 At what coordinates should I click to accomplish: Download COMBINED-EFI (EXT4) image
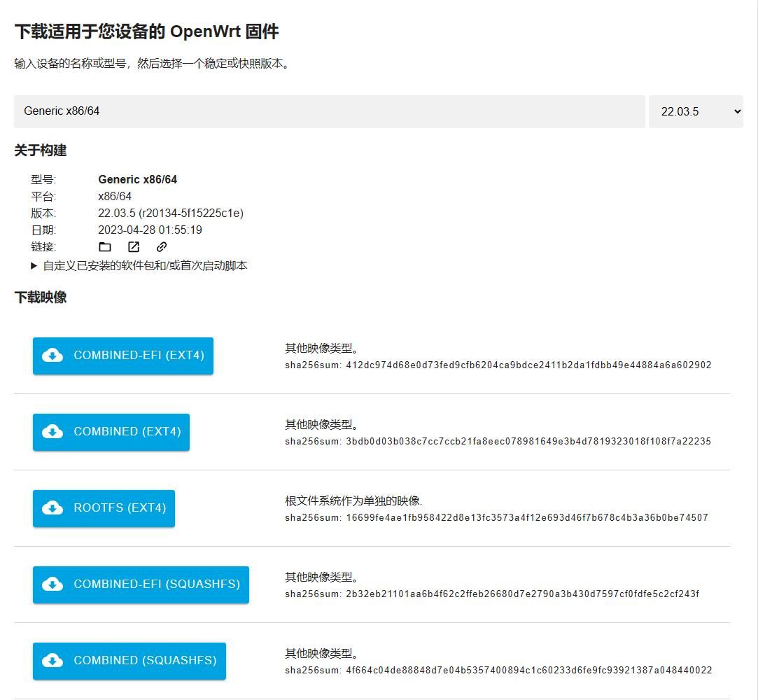click(122, 356)
